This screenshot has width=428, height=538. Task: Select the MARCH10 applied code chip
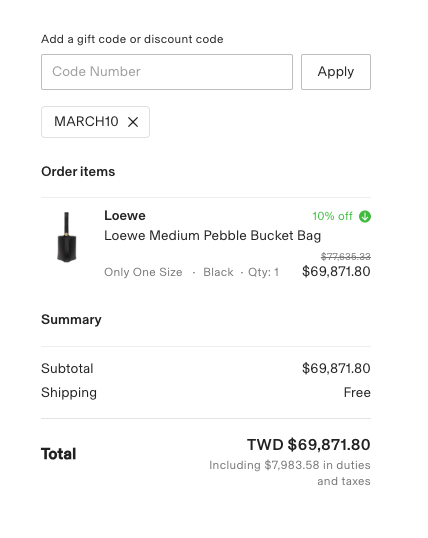[x=95, y=122]
